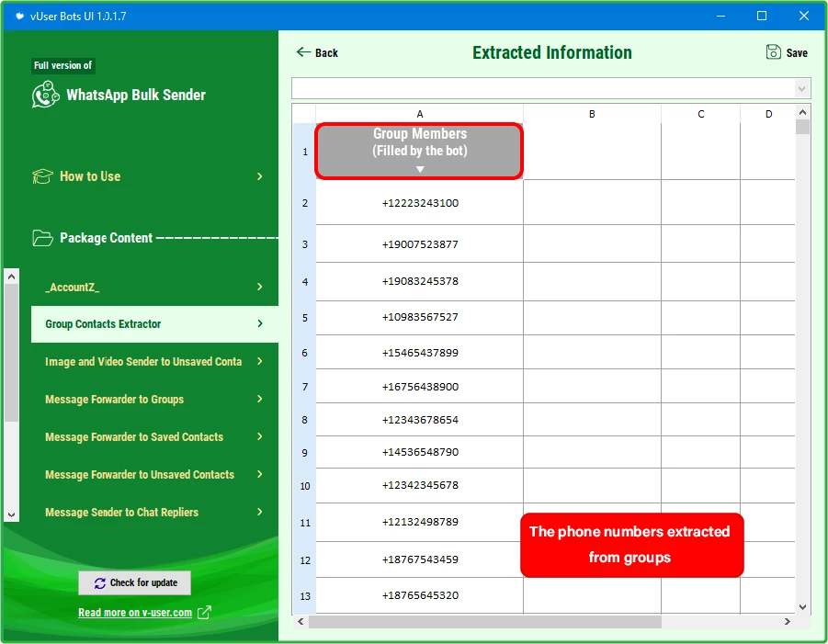Select column C header
The image size is (828, 644).
tap(701, 114)
